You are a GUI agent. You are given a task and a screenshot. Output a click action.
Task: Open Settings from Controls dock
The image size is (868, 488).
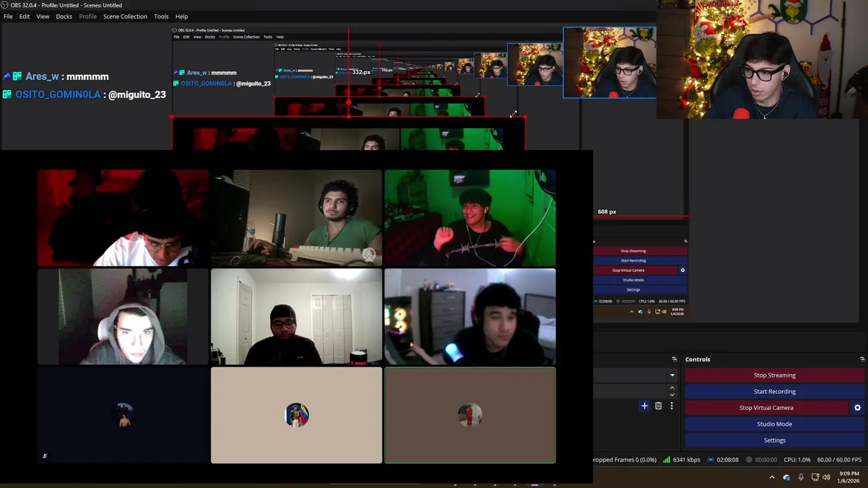pyautogui.click(x=774, y=440)
